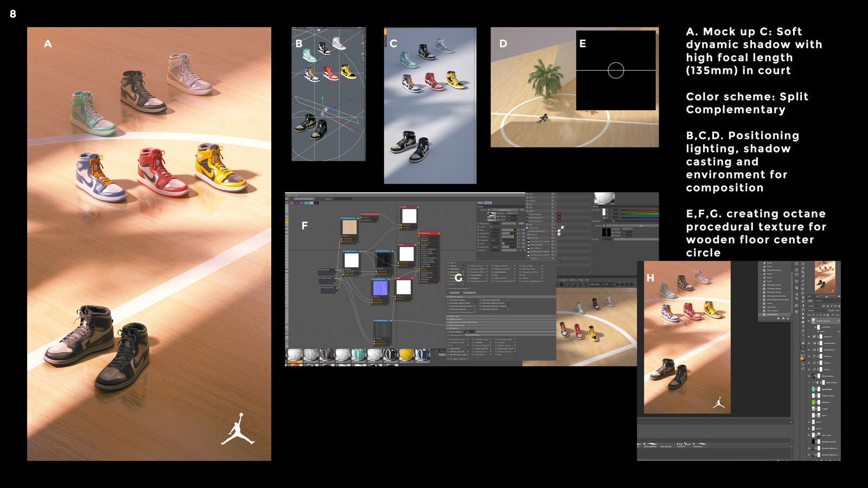Click the OctGlossy1 white sphere material

point(295,355)
